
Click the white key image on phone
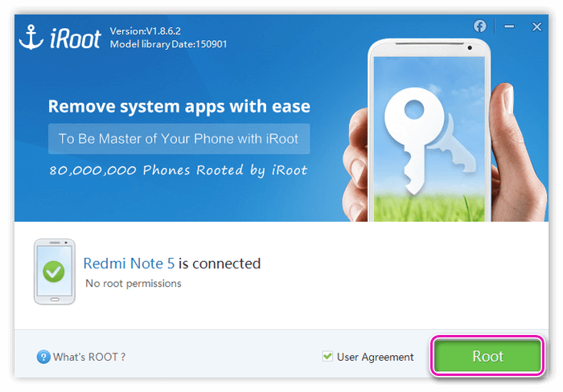415,140
